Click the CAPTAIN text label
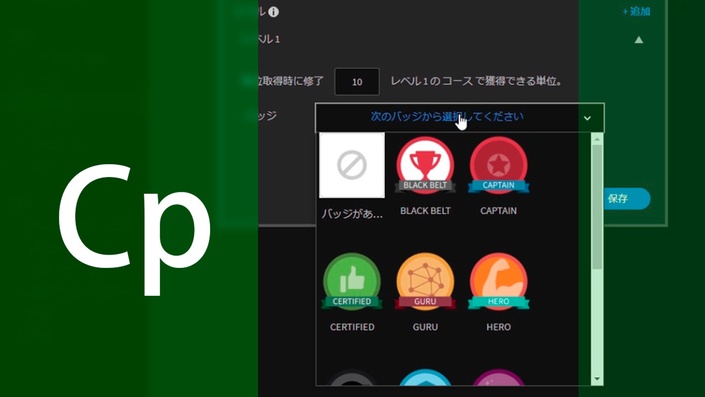 pos(498,210)
